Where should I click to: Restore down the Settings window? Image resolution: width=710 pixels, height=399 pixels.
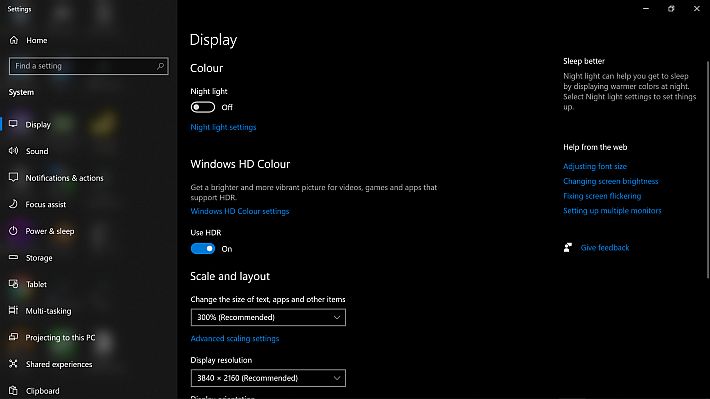click(x=671, y=9)
